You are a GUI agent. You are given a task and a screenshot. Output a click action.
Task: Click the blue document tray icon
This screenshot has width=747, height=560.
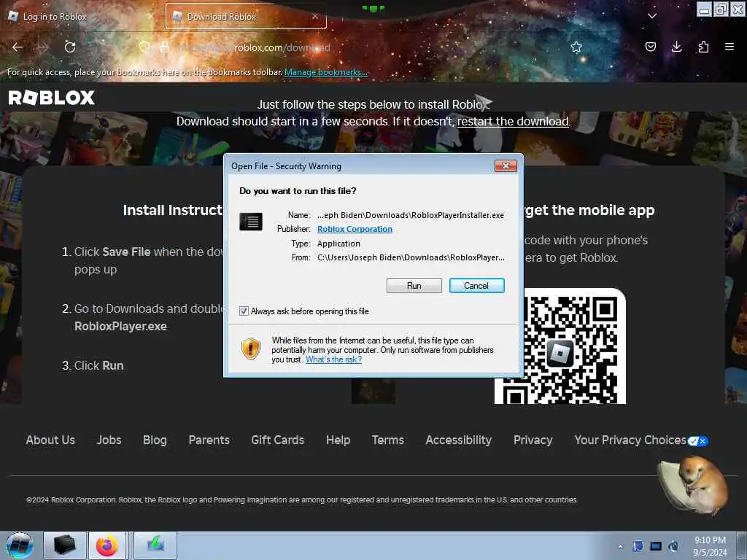pos(638,546)
